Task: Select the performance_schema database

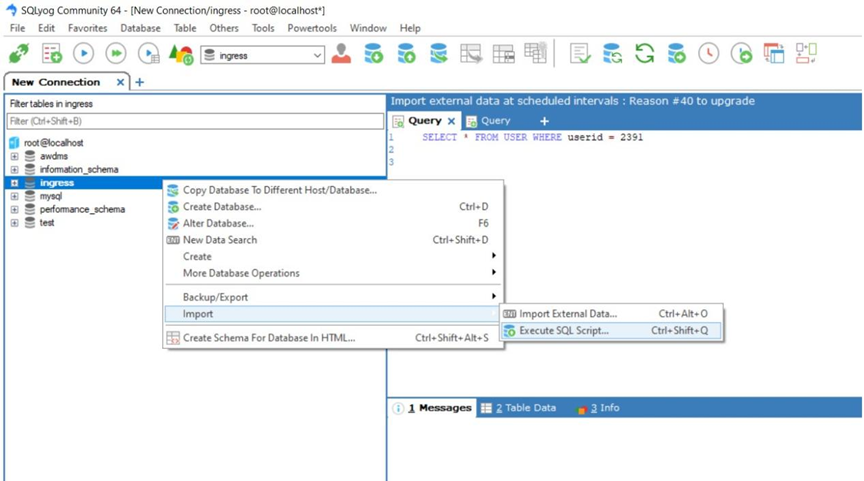Action: pos(82,209)
